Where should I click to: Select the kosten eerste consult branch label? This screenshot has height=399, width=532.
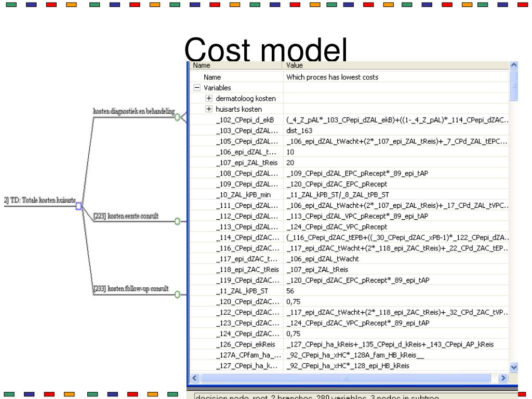(x=126, y=216)
